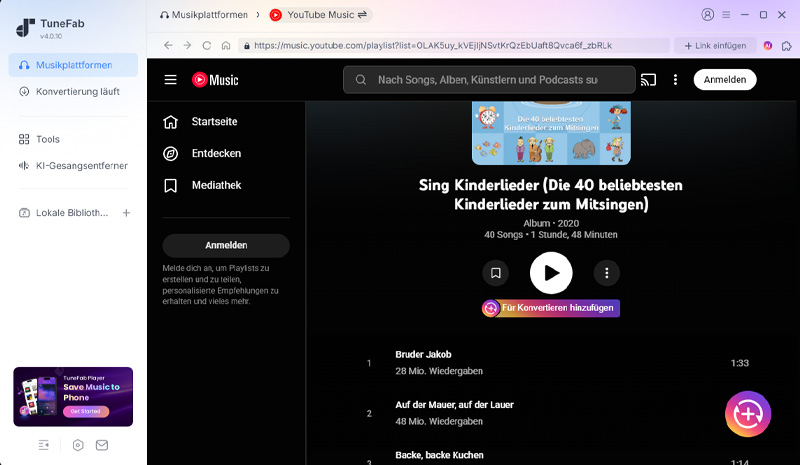The height and width of the screenshot is (465, 800).
Task: Click Anmelden button in YouTube Music sidebar
Action: (x=226, y=246)
